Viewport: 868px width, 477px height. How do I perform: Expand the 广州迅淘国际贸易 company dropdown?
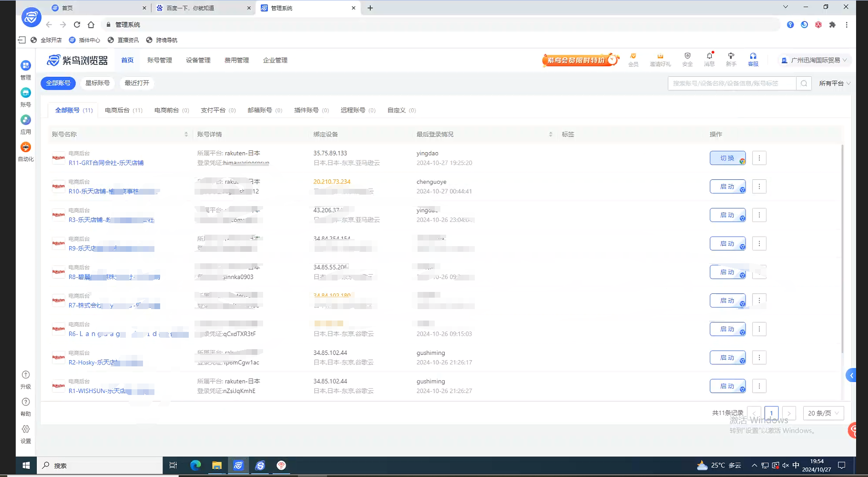(815, 60)
